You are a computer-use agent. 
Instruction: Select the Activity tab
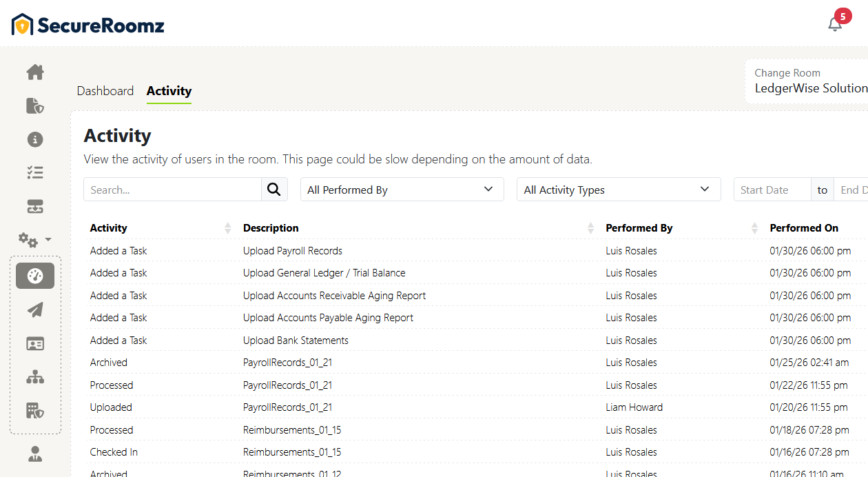[169, 90]
